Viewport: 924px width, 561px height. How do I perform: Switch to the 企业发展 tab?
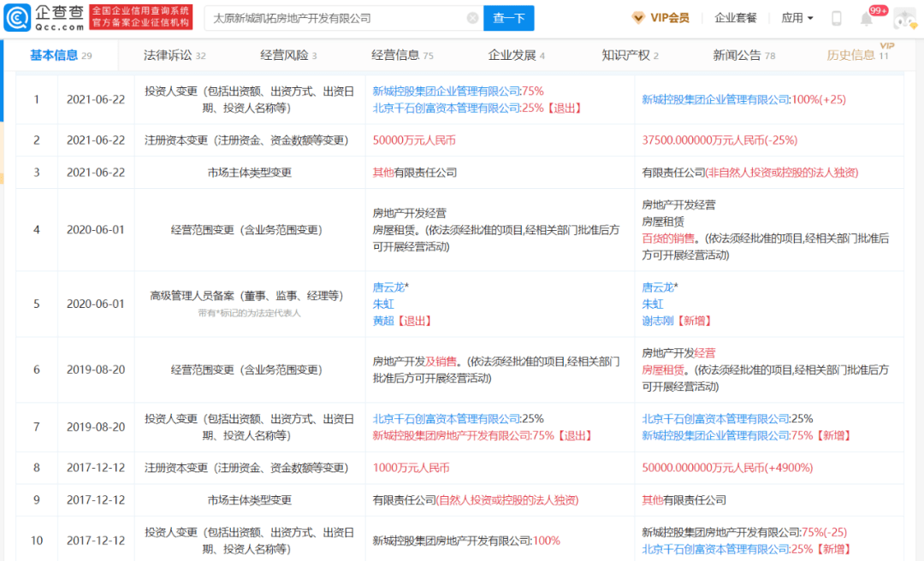point(516,56)
